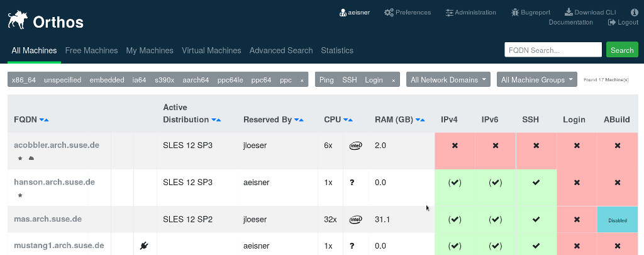Toggle embedded architecture filter
Viewport: 644px width, 255px height.
(x=107, y=80)
